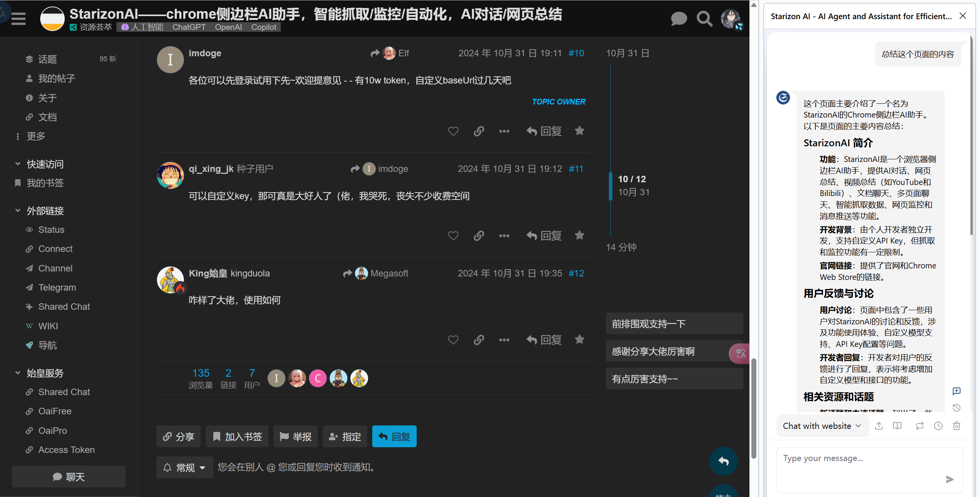Click the timeline position marker 10 / 12
Viewport: 980px width, 497px height.
pyautogui.click(x=632, y=179)
